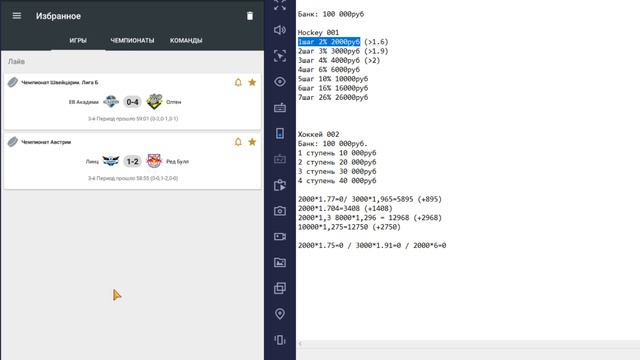Click the hockey puck icon beside Чемпионат Швейцарии

pyautogui.click(x=13, y=82)
